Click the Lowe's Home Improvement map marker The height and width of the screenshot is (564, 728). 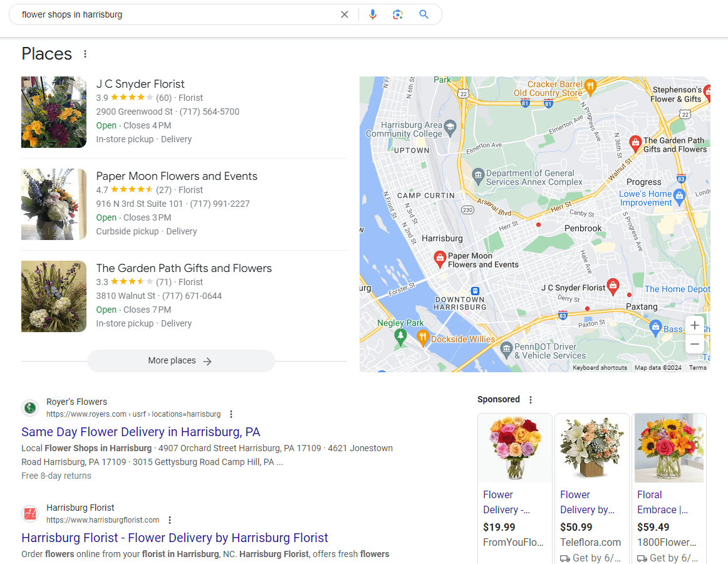[x=679, y=196]
